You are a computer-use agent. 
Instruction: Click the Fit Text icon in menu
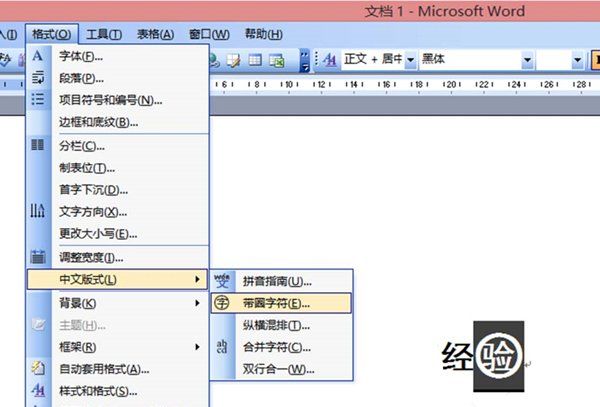[x=38, y=257]
